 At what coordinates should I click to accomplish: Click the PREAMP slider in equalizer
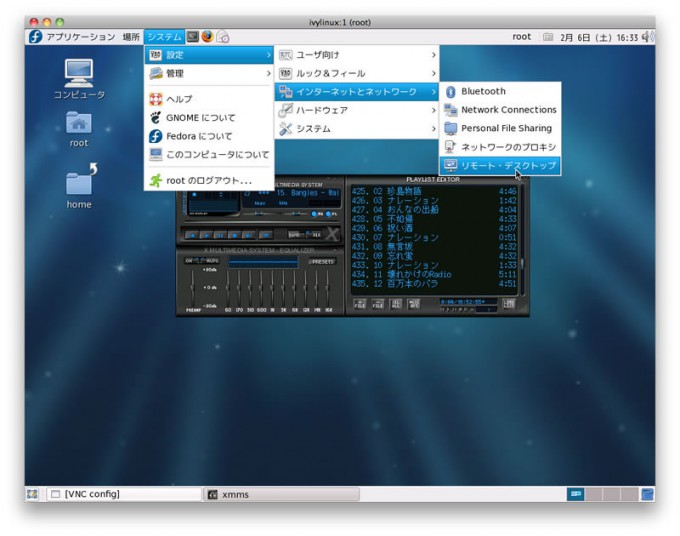pos(193,288)
